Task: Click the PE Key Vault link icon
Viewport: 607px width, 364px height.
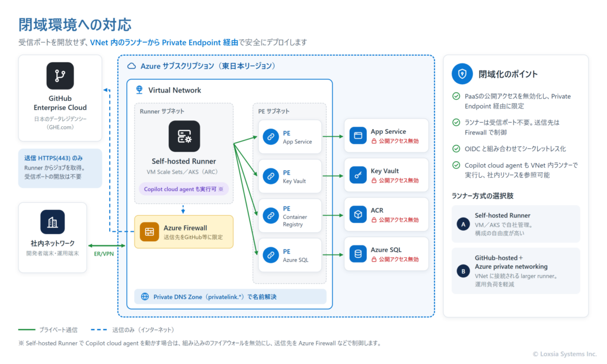Action: click(x=270, y=176)
